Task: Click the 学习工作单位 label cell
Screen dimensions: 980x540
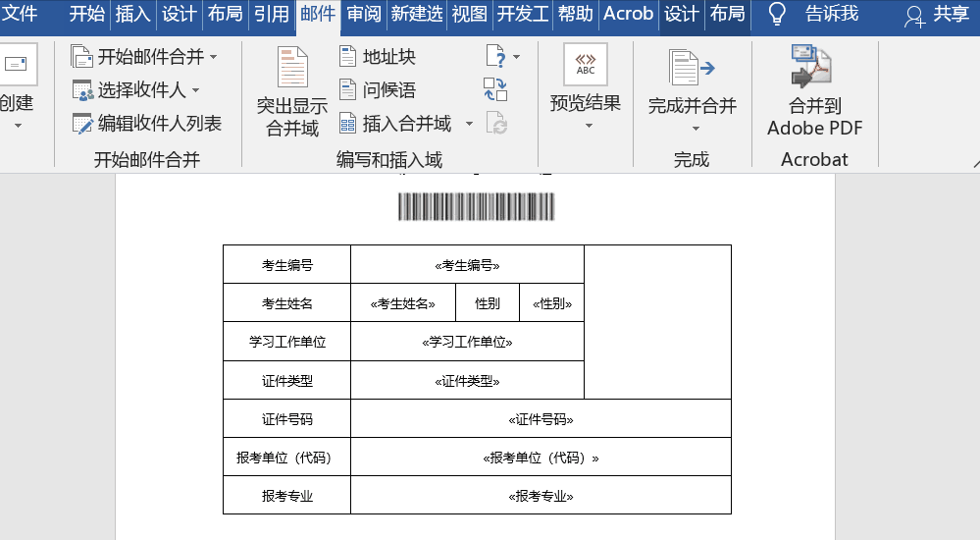Action: (x=286, y=342)
